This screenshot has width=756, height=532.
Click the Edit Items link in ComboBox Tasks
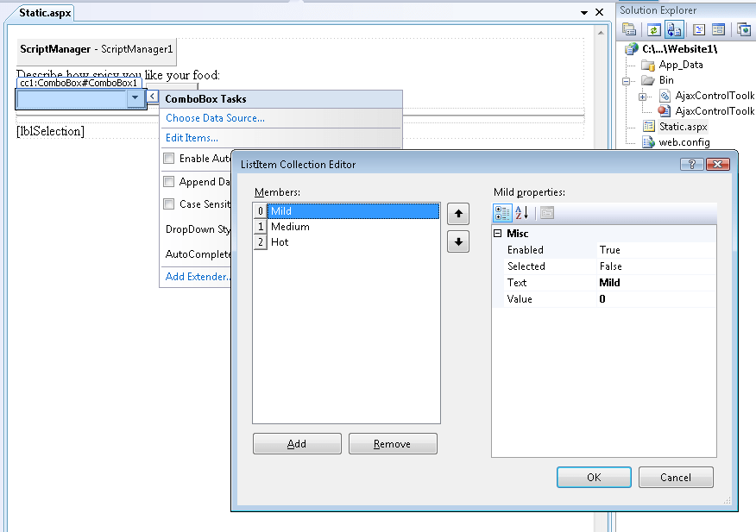(x=190, y=137)
